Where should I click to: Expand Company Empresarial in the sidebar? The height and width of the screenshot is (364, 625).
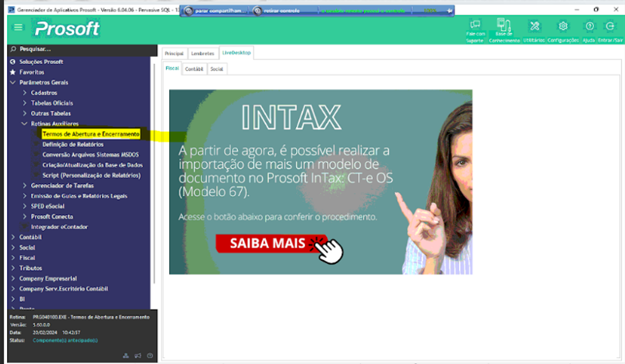(13, 279)
